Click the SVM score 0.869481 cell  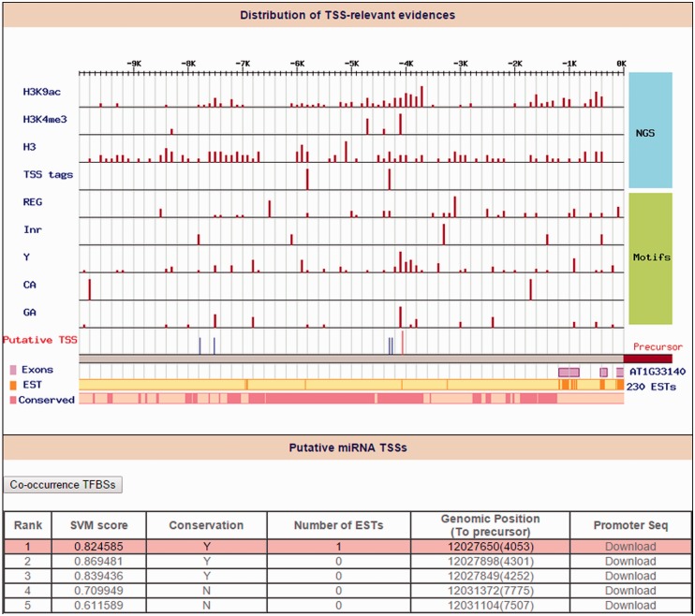99,562
